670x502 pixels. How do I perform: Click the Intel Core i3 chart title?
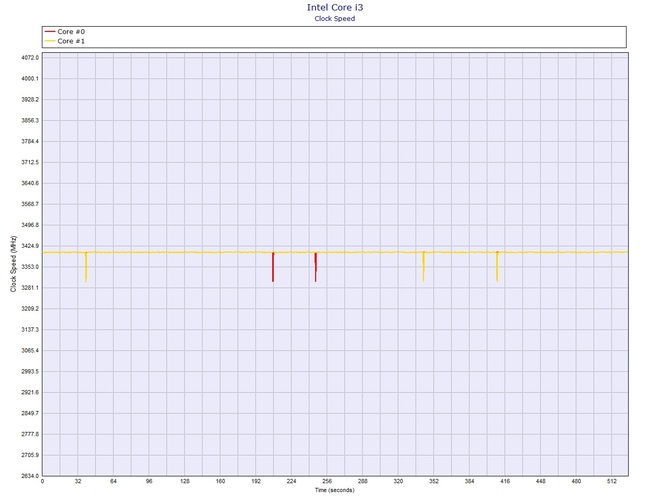click(335, 7)
